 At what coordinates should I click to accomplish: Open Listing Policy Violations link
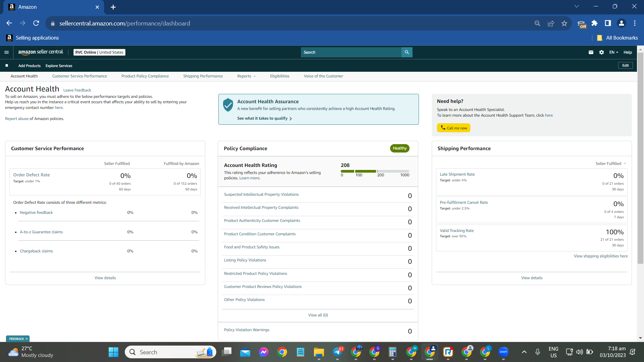tap(245, 260)
